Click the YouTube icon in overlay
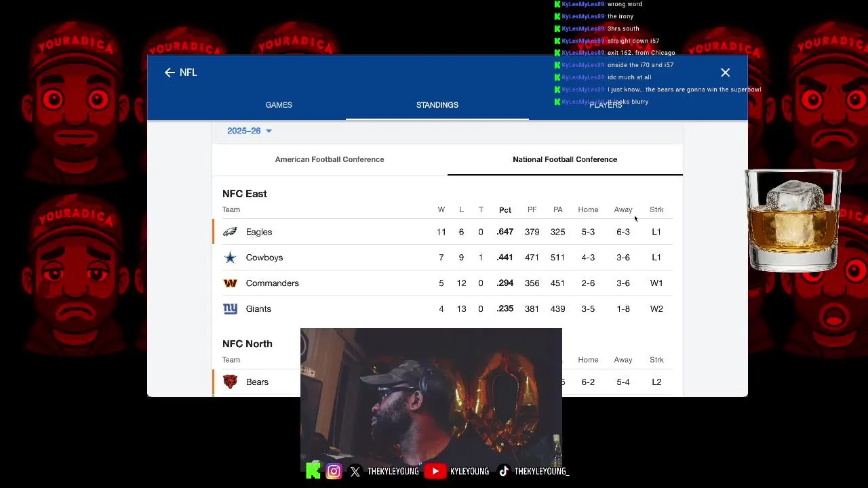 click(435, 471)
